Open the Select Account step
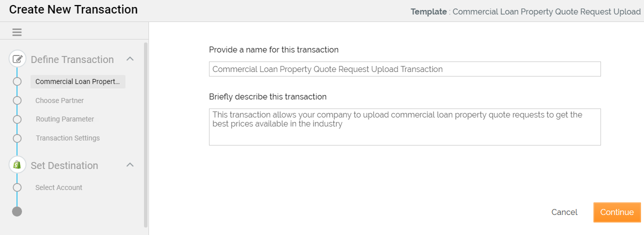 coord(59,187)
